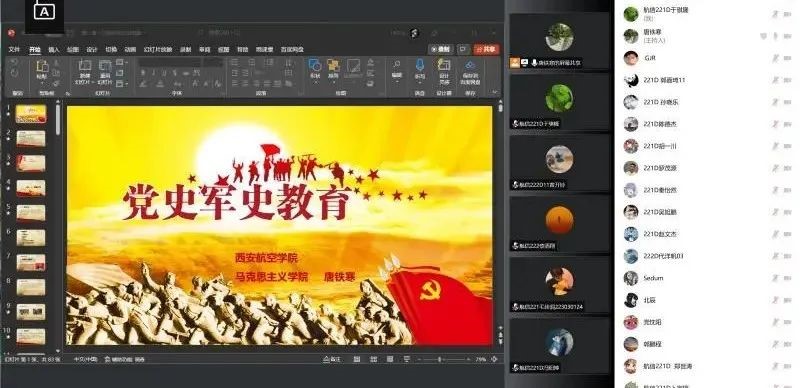Toggle the muted microphone icon for Sedum

pyautogui.click(x=775, y=278)
